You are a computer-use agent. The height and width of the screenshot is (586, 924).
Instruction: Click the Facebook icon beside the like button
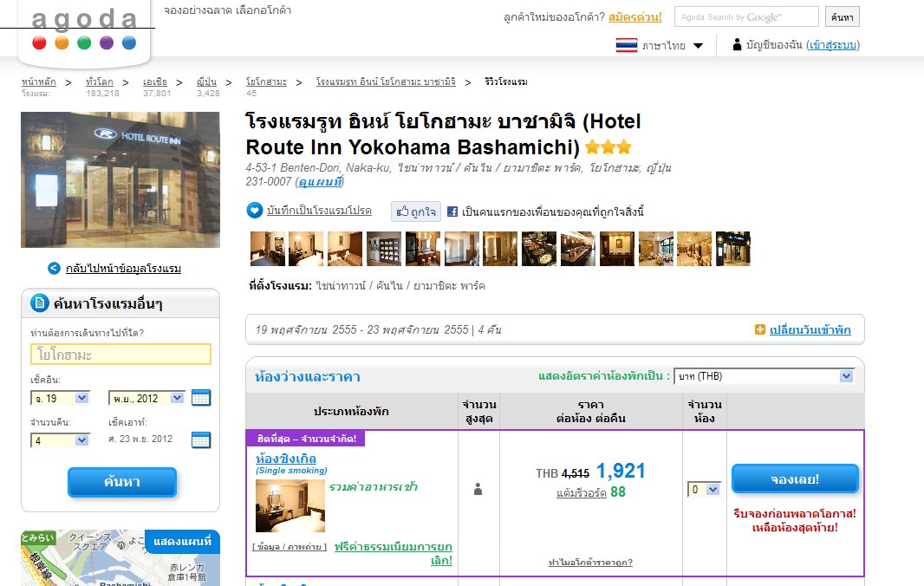(x=452, y=211)
